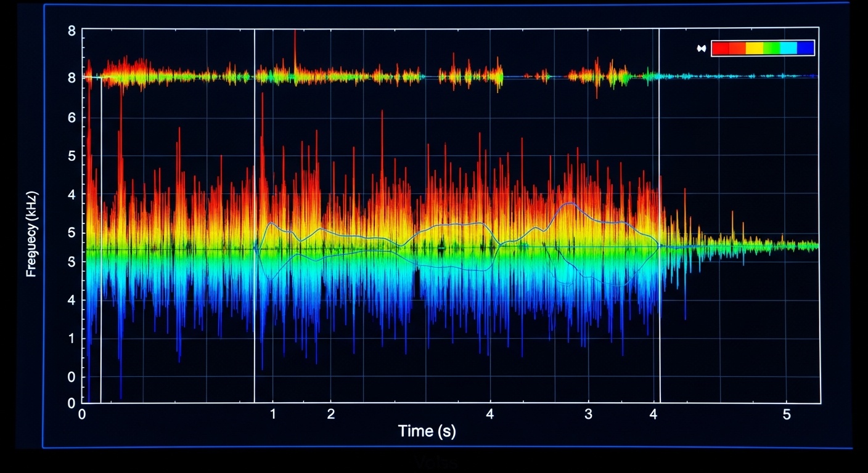This screenshot has width=868, height=473.
Task: Click the bowtie icon beside the color legend
Action: (701, 49)
